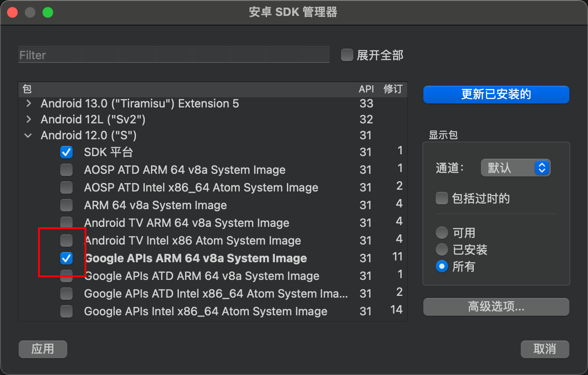Enable the 包括过时的 checkbox
This screenshot has width=588, height=375.
[442, 198]
